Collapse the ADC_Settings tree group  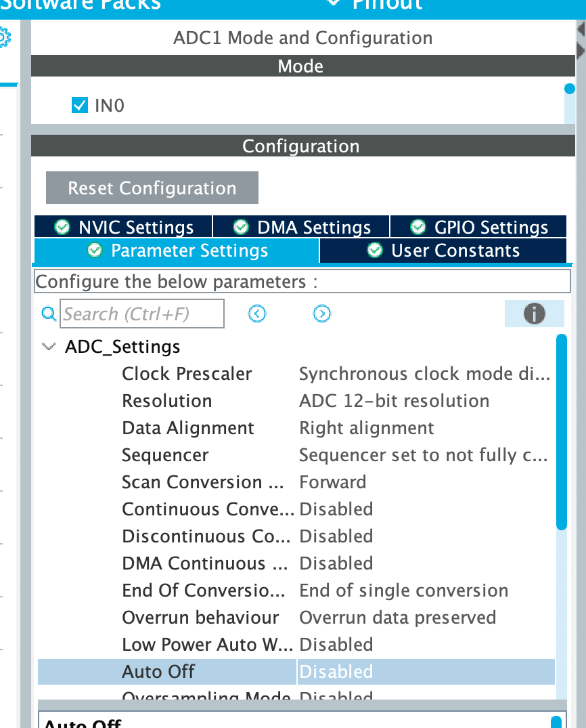pyautogui.click(x=49, y=347)
